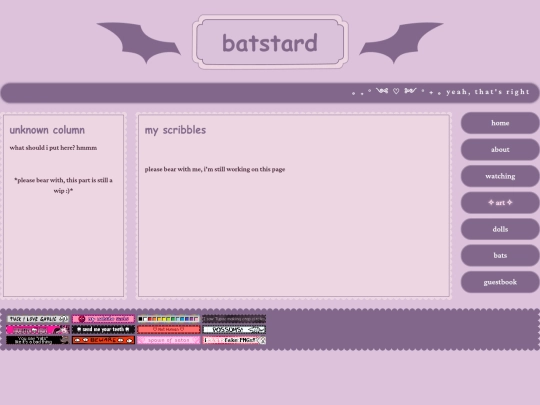The height and width of the screenshot is (405, 540).
Task: Click the 'I love garlic' badge
Action: click(x=38, y=319)
